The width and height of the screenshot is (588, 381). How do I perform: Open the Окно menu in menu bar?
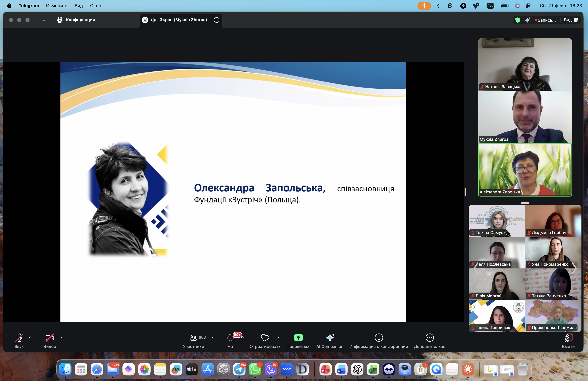95,6
